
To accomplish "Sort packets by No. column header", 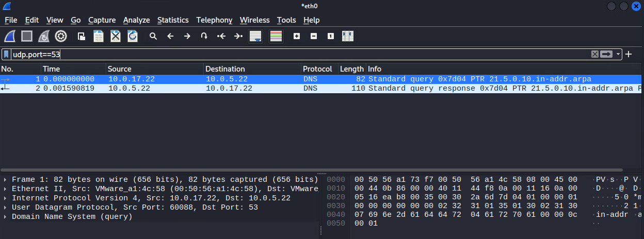I will pyautogui.click(x=21, y=69).
